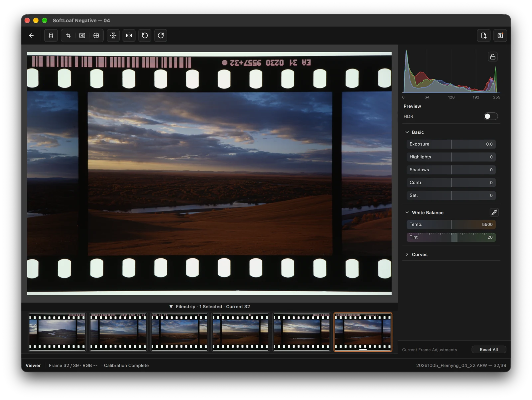Expand the Curves section
Viewport: 532px width, 400px height.
pos(407,255)
